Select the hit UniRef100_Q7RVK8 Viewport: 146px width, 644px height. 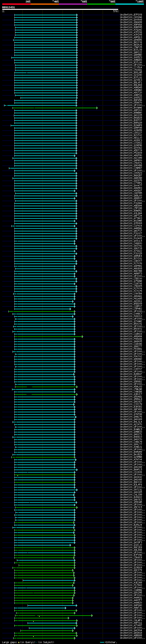click(x=131, y=223)
